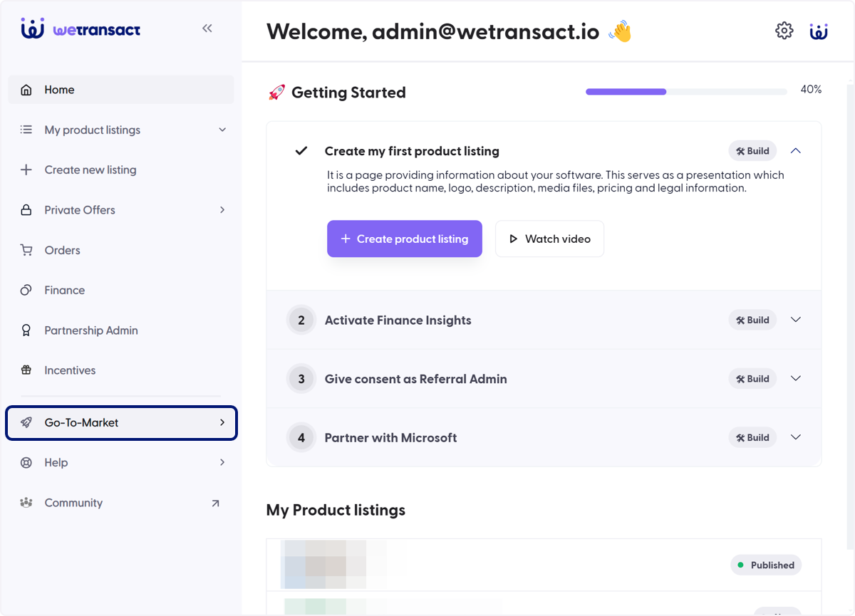
Task: Expand the Go-To-Market submenu arrow
Action: (222, 422)
